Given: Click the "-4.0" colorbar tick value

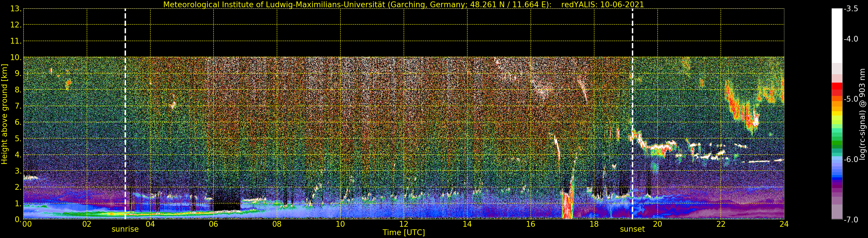Looking at the screenshot, I should [x=851, y=39].
